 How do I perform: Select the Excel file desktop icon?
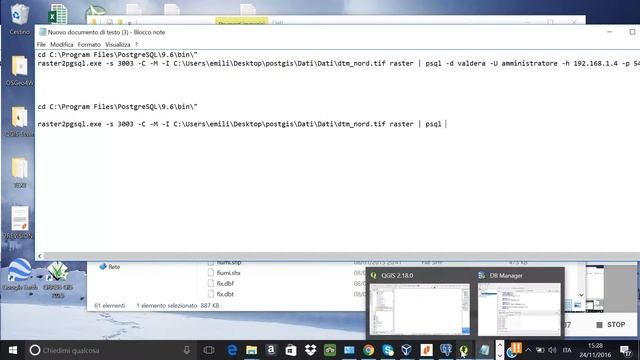[58, 14]
